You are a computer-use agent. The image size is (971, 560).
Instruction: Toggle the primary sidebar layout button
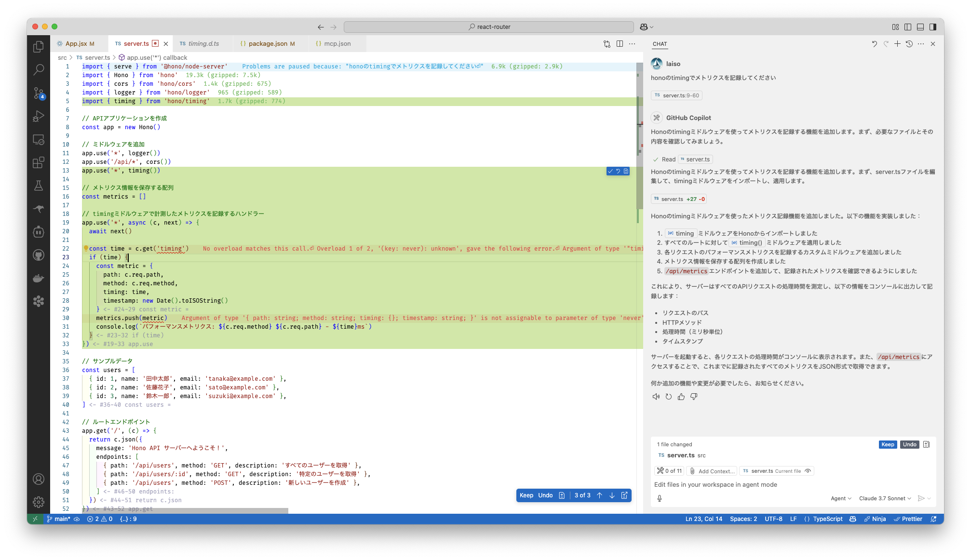(908, 27)
